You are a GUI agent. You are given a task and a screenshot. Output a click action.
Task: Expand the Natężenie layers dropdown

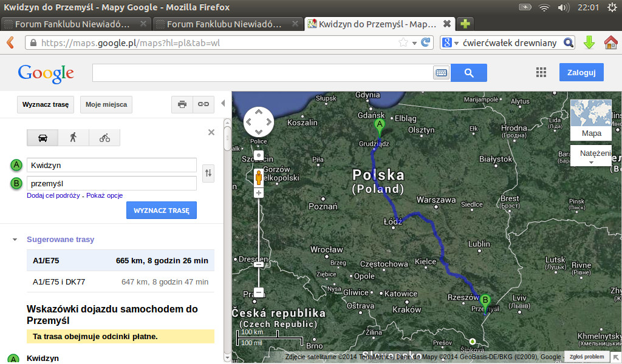click(x=591, y=156)
